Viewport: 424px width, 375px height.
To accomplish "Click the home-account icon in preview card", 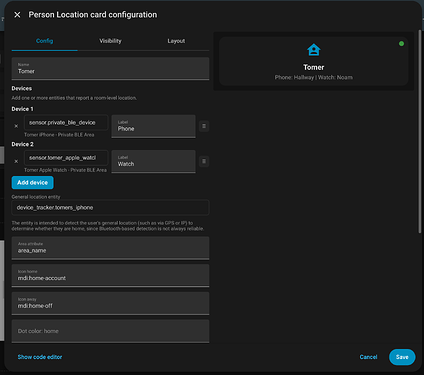I will pos(314,50).
